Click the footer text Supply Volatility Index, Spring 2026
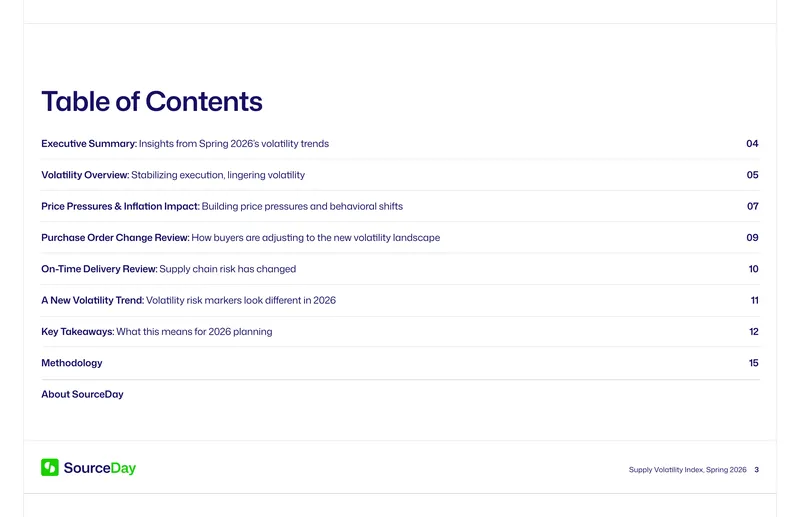 [x=687, y=470]
